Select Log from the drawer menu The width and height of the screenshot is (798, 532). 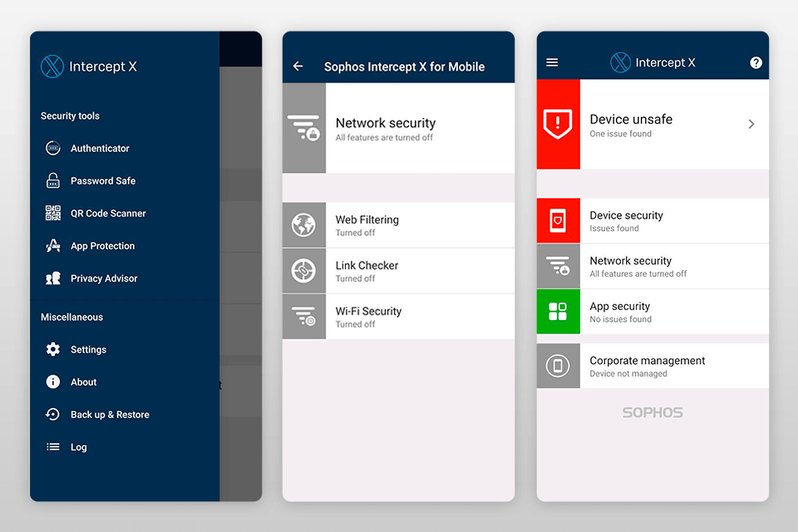[79, 446]
